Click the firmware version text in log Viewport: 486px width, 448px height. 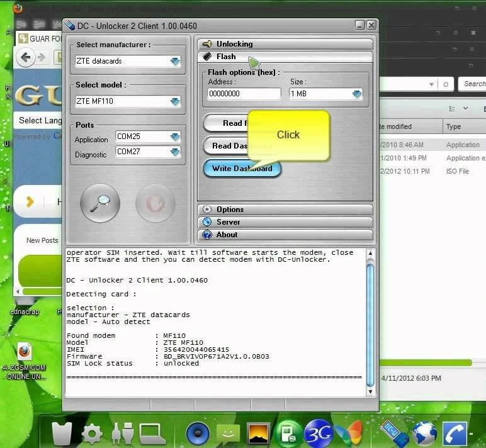click(217, 356)
